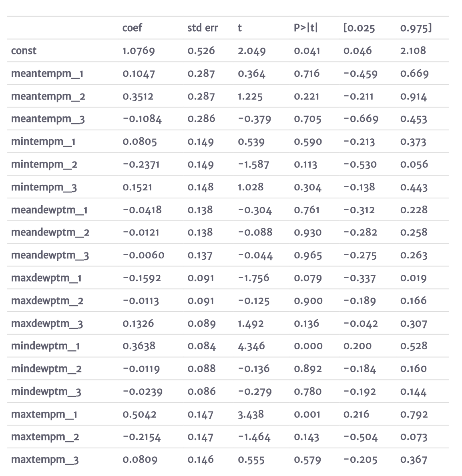Click the meantempm_3 row label
This screenshot has width=462, height=476.
point(48,119)
